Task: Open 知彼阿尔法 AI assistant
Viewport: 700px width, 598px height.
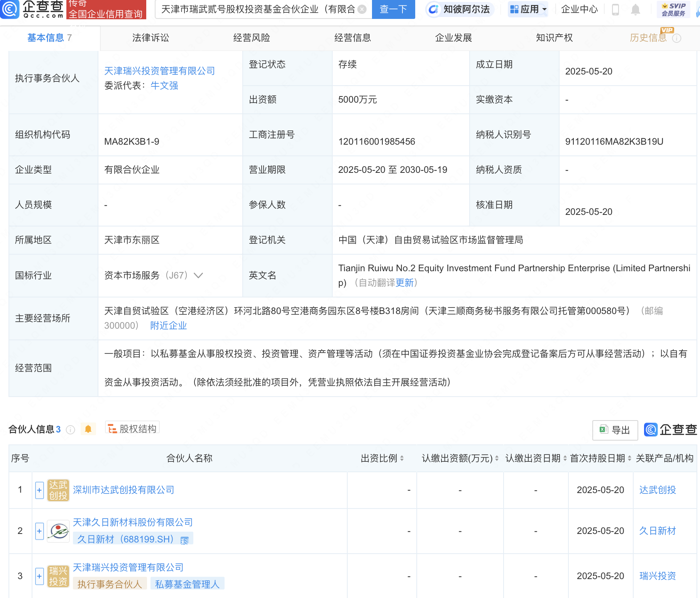Action: point(459,9)
